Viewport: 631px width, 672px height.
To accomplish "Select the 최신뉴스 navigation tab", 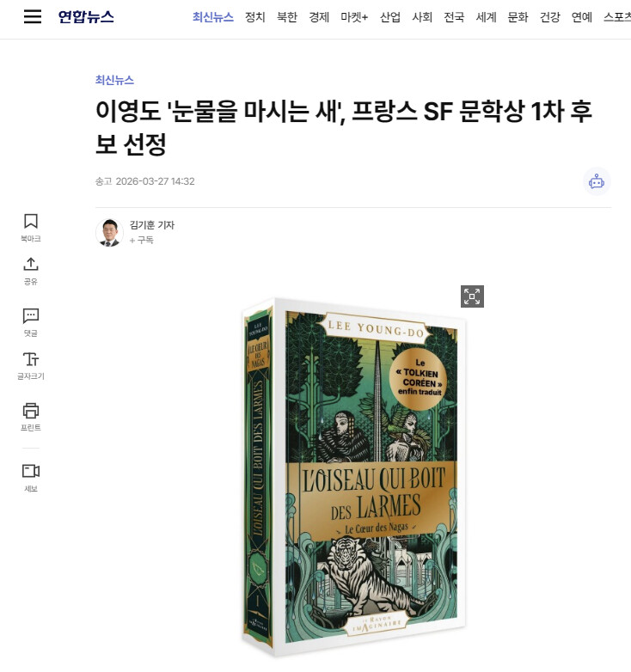I will [x=213, y=17].
